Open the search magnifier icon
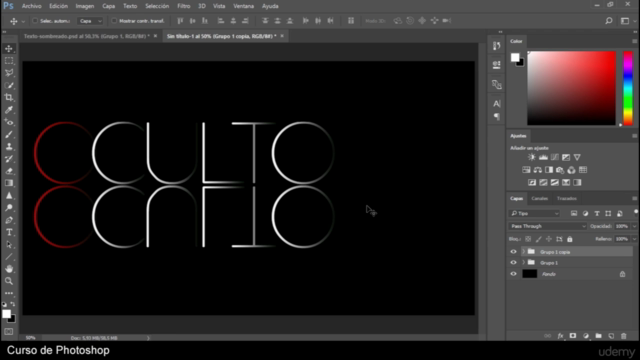 coord(609,21)
